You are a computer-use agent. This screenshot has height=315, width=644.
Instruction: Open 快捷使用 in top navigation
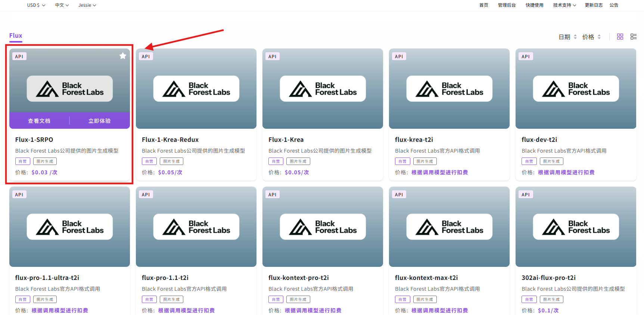coord(534,5)
